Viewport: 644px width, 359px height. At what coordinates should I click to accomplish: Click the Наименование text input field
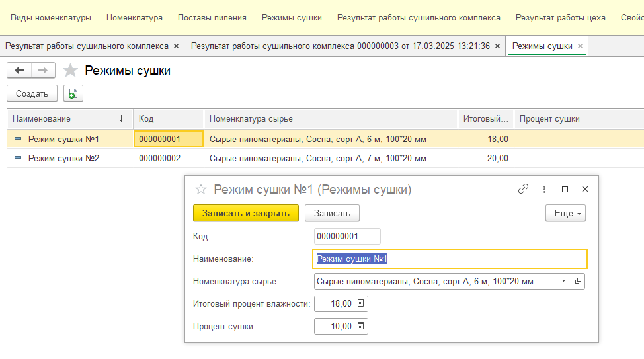tap(450, 259)
